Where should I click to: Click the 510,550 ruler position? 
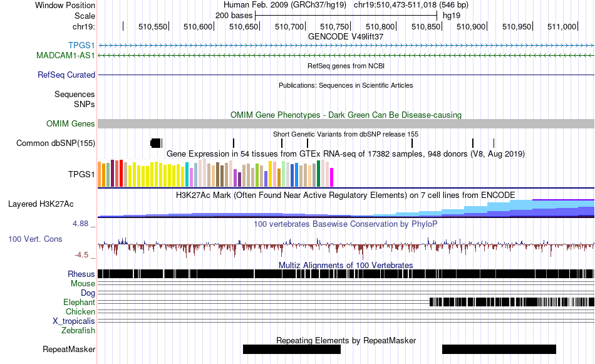tap(153, 26)
